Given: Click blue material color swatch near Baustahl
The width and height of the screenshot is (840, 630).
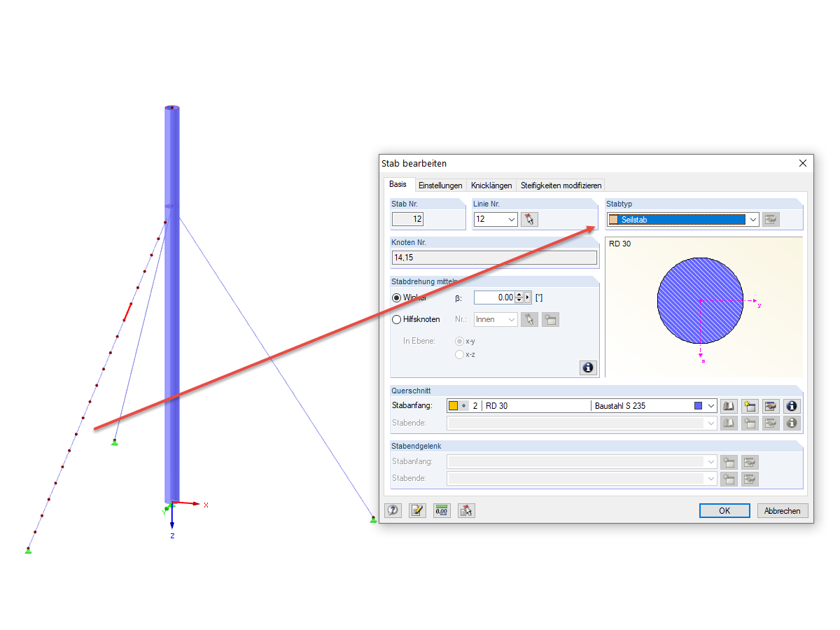Looking at the screenshot, I should [x=699, y=406].
